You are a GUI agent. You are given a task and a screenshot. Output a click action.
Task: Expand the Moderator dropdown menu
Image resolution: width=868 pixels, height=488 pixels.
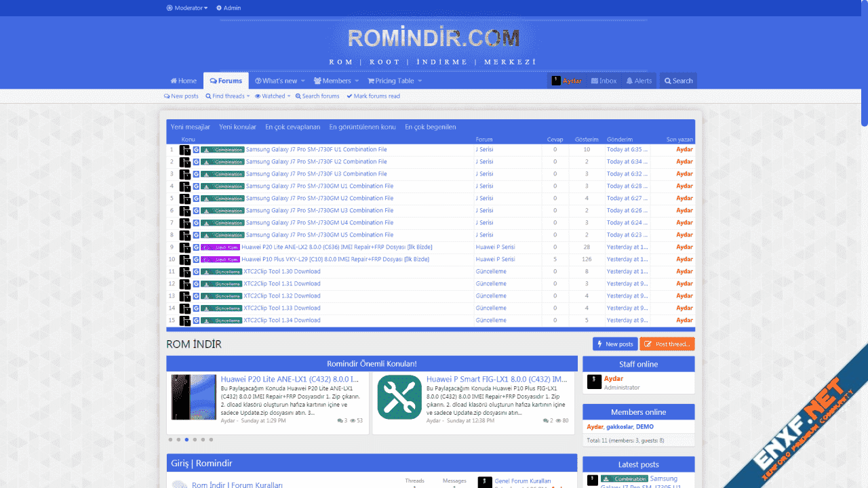(187, 8)
